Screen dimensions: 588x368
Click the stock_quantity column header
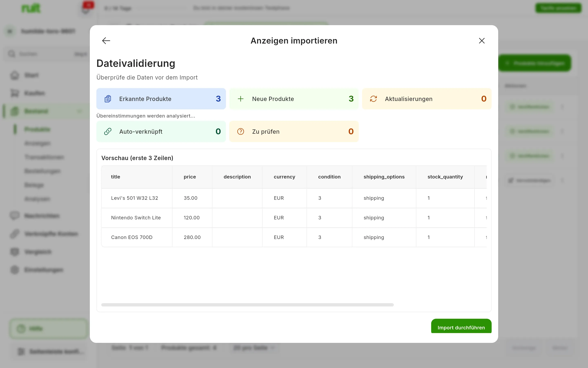(445, 177)
